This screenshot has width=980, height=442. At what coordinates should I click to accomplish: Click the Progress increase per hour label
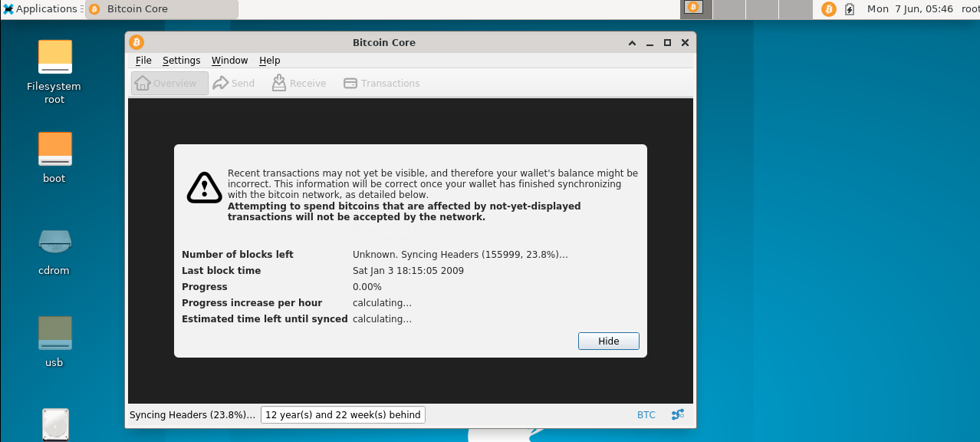(252, 303)
